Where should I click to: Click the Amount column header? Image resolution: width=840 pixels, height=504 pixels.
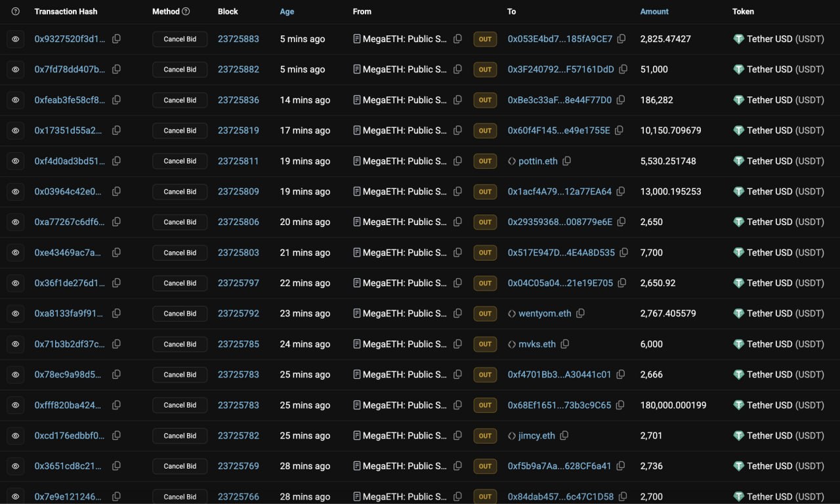pos(654,11)
